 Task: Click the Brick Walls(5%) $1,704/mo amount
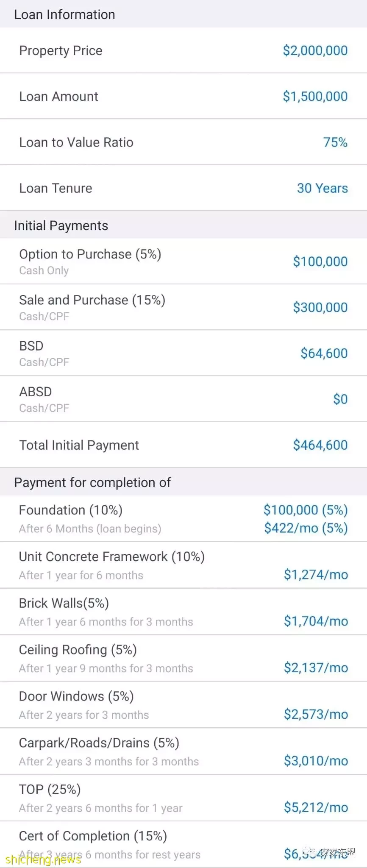(x=316, y=621)
